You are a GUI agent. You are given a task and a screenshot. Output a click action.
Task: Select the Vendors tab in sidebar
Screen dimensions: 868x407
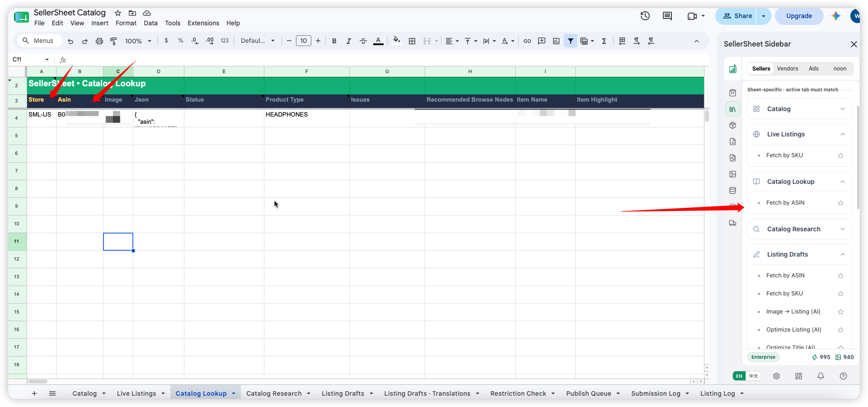click(x=788, y=69)
